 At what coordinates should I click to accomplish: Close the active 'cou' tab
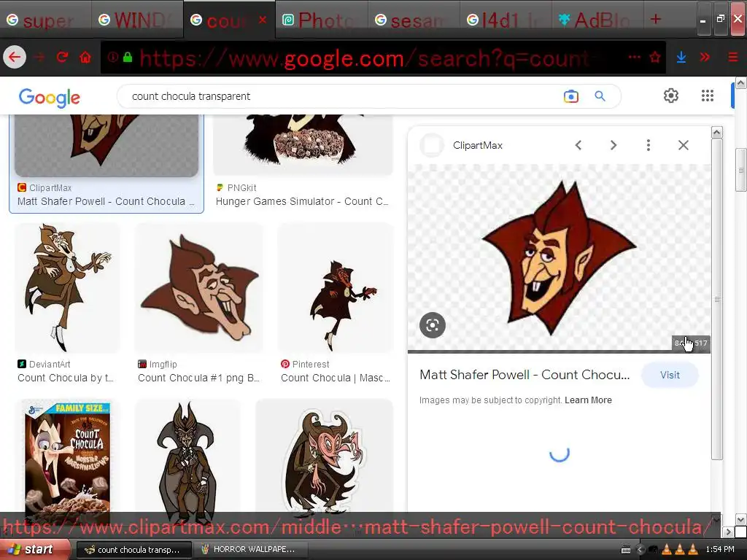click(x=263, y=20)
